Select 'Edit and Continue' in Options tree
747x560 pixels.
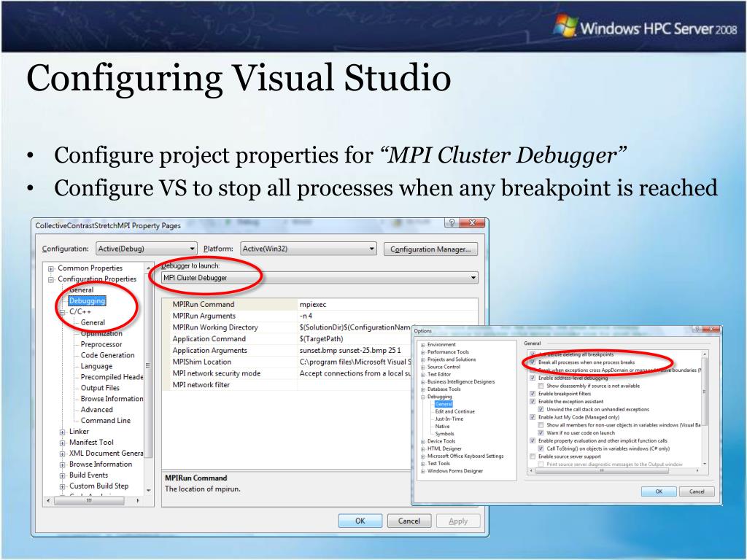pyautogui.click(x=455, y=411)
